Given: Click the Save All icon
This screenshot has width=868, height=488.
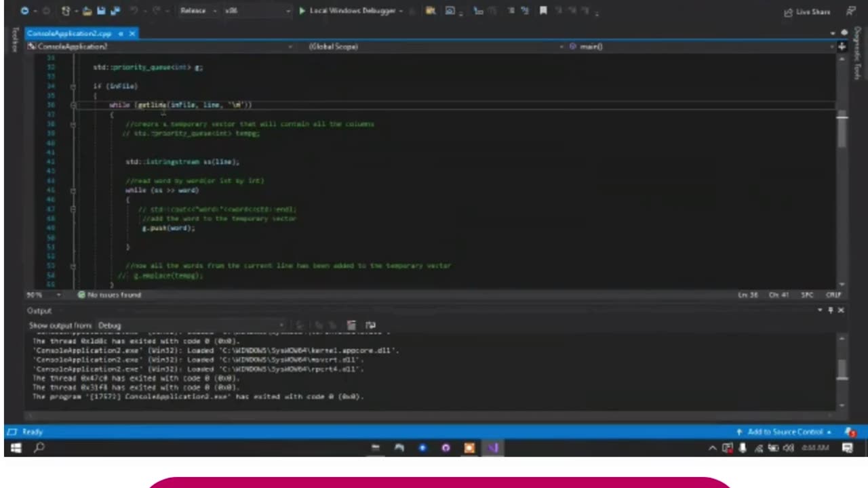Looking at the screenshot, I should 114,11.
